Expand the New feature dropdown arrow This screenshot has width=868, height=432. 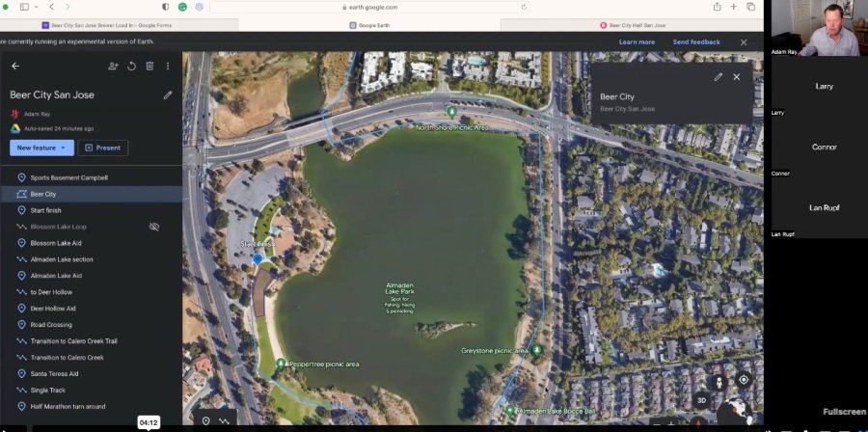[63, 148]
